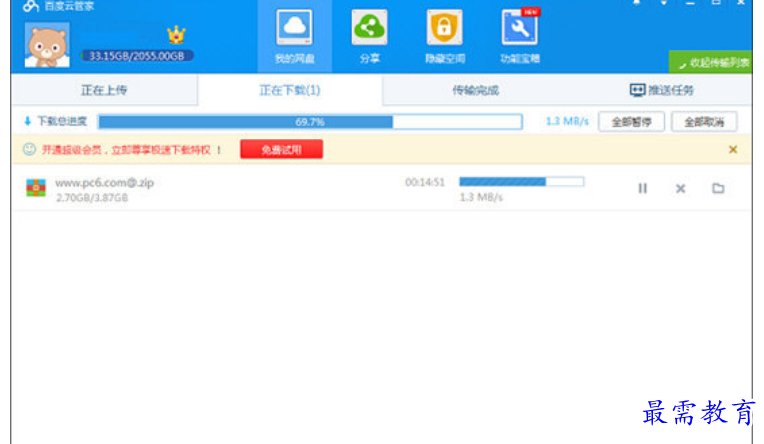Switch to the 正在下载(1) tab

pos(290,90)
